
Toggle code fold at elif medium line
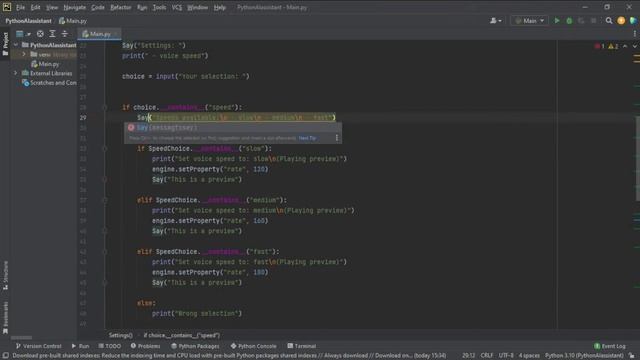(105, 200)
